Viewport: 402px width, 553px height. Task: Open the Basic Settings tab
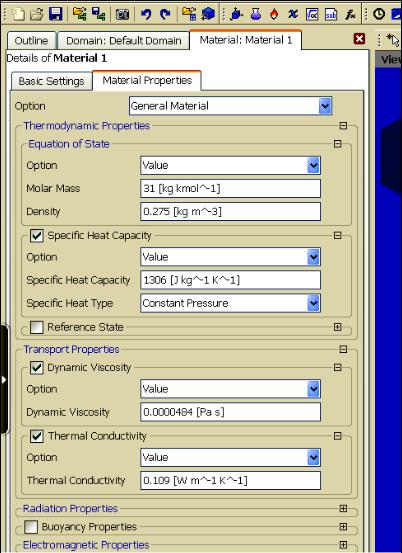tap(51, 81)
